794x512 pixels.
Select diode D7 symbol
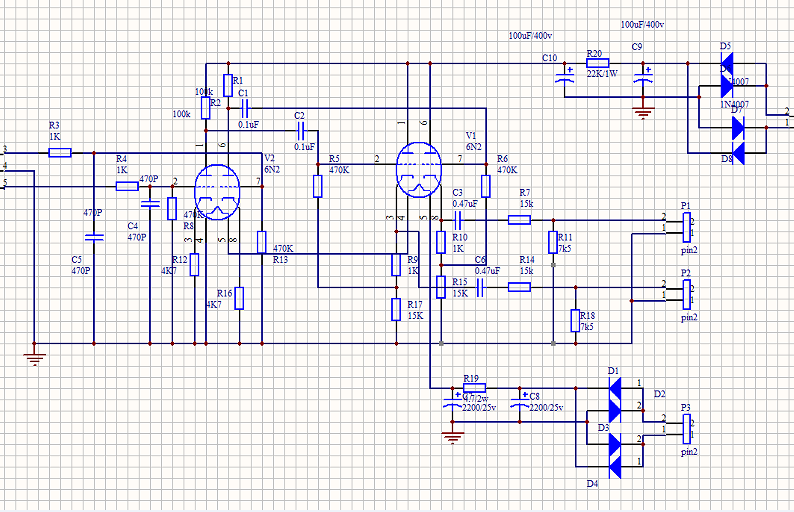pyautogui.click(x=738, y=128)
